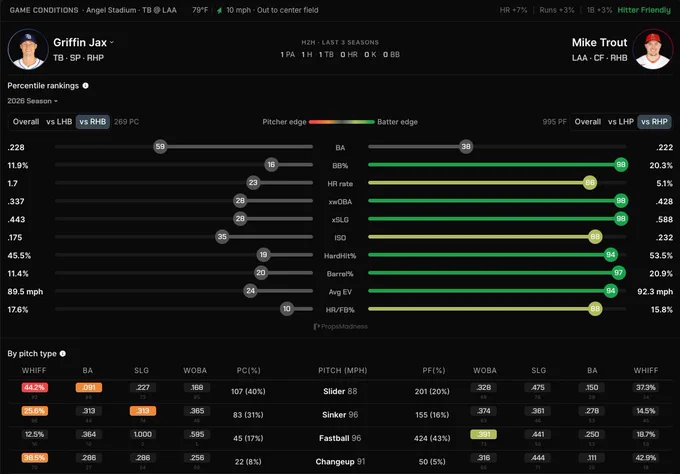Expand the Griffin Jax player dropdown
The height and width of the screenshot is (474, 680).
[112, 42]
